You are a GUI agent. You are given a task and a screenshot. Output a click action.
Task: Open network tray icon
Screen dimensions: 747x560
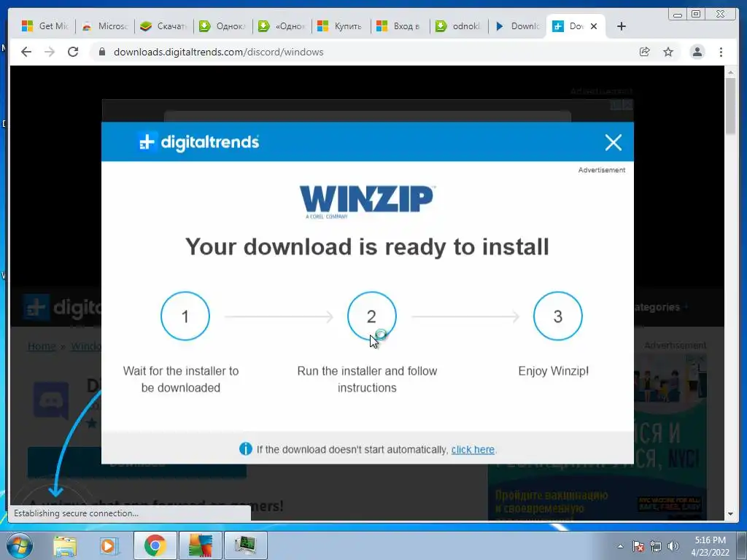pyautogui.click(x=656, y=546)
